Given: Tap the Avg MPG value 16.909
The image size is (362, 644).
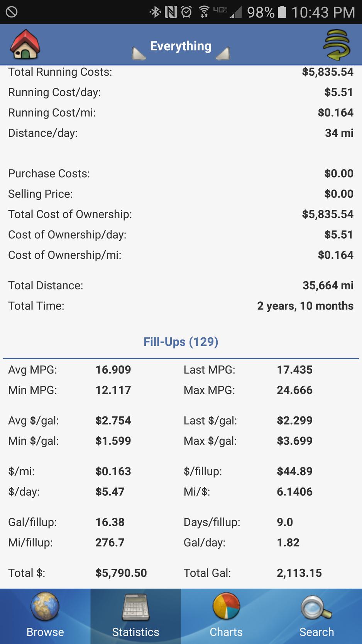Looking at the screenshot, I should (x=113, y=370).
